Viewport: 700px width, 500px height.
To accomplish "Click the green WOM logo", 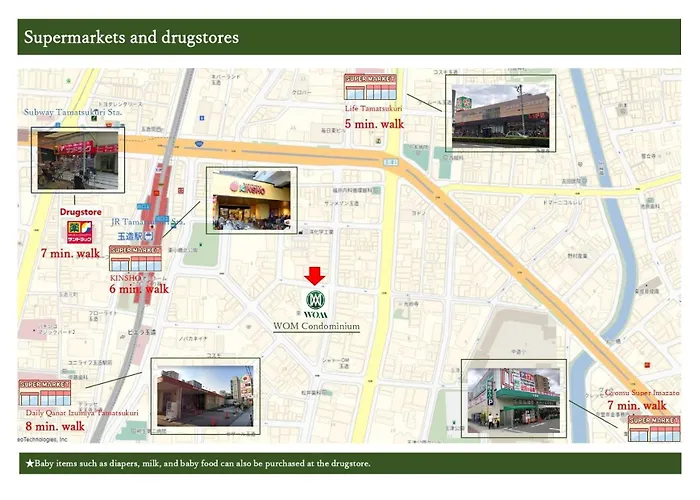I will pos(316,304).
